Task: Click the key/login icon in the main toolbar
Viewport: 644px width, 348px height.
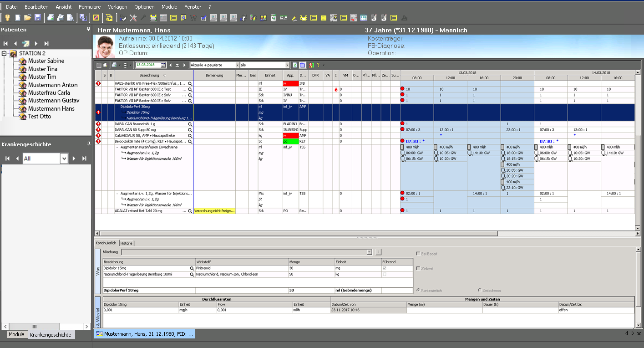Action: 8,18
